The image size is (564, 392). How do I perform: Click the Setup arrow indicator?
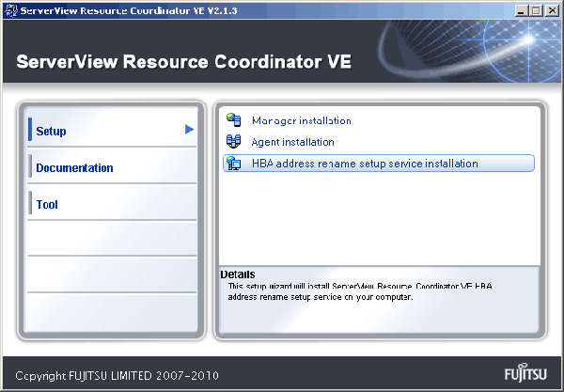(x=190, y=129)
